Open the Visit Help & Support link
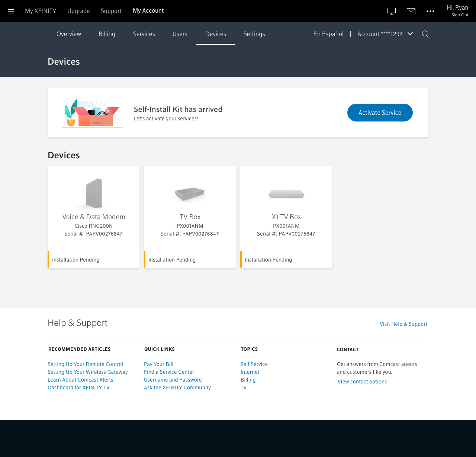This screenshot has width=476, height=457. (403, 324)
